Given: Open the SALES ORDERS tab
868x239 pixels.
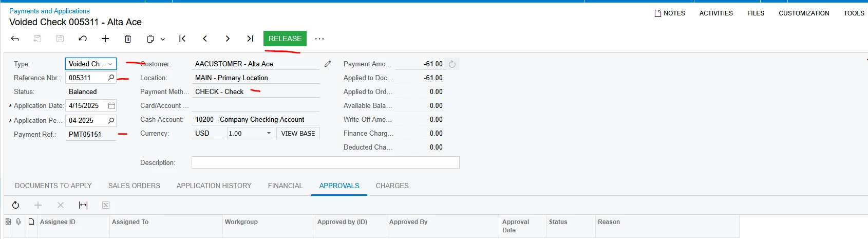Looking at the screenshot, I should tap(134, 186).
